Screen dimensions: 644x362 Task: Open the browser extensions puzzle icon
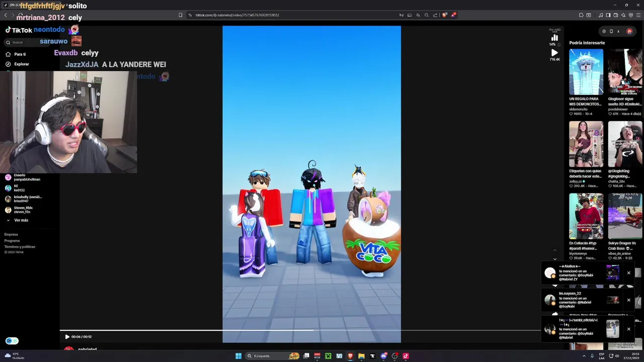tap(581, 15)
